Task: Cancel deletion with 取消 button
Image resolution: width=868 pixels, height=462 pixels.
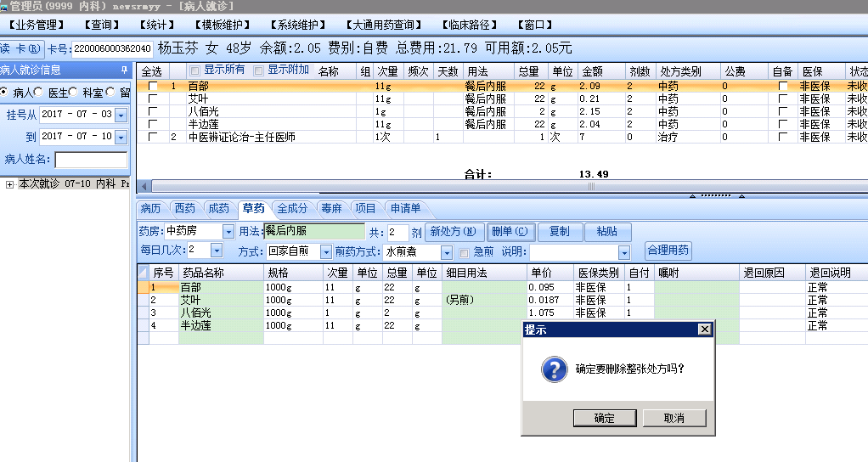Action: pos(674,419)
